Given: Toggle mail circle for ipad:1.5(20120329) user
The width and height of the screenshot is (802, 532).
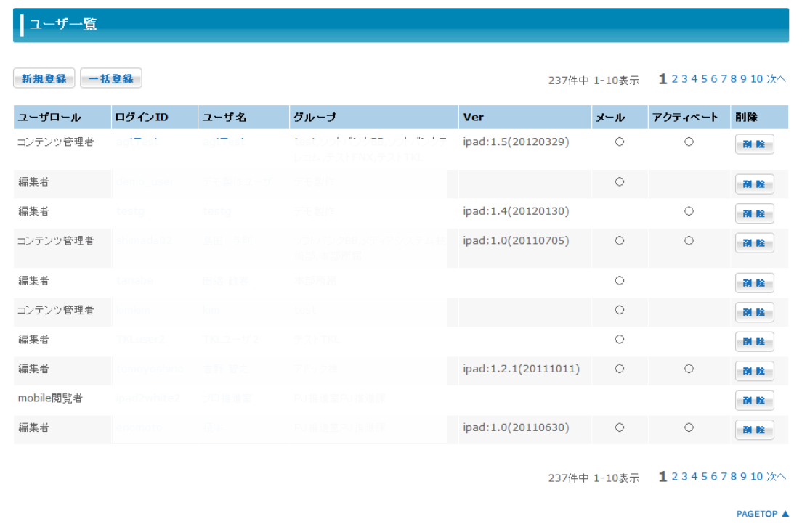Looking at the screenshot, I should click(x=620, y=142).
